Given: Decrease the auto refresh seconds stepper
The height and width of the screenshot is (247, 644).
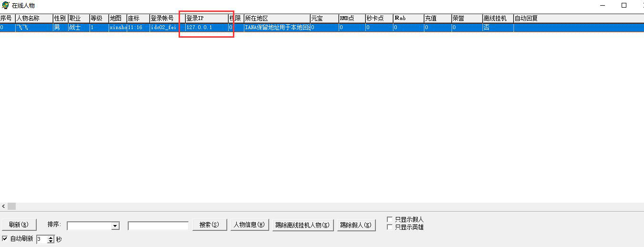Looking at the screenshot, I should tap(50, 241).
